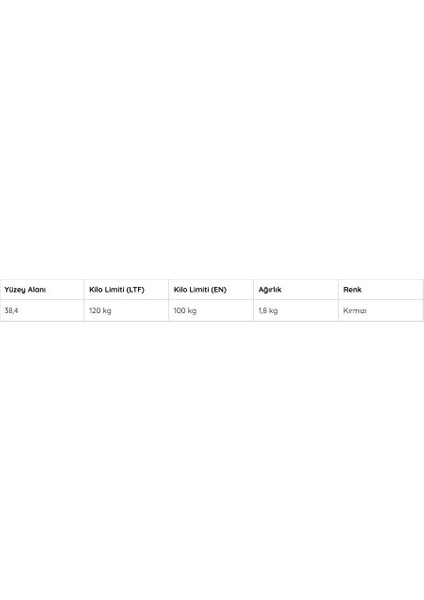Select the "Kırmızı" color value

point(355,311)
